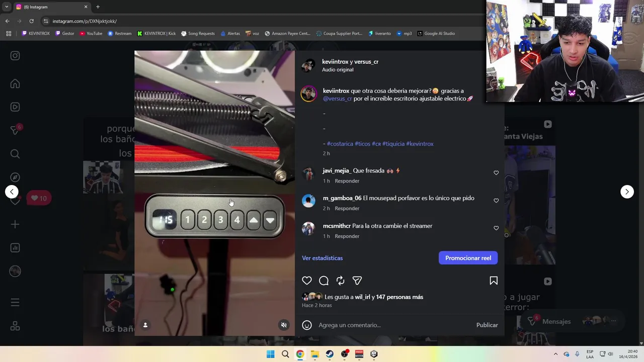Like m_gamboa_06 comment
The image size is (644, 362).
coord(496,201)
